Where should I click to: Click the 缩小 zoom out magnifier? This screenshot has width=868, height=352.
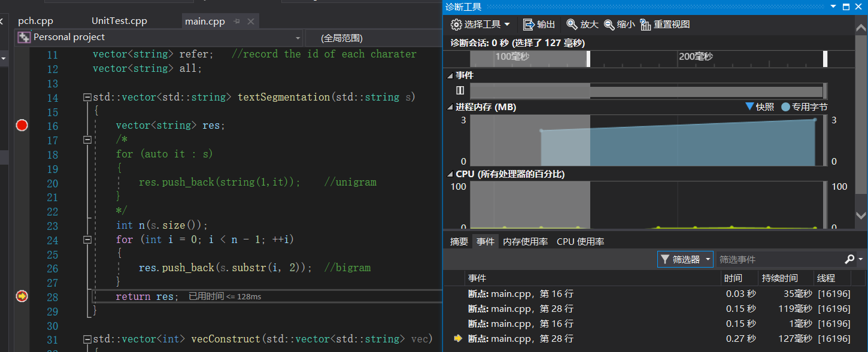coord(620,25)
